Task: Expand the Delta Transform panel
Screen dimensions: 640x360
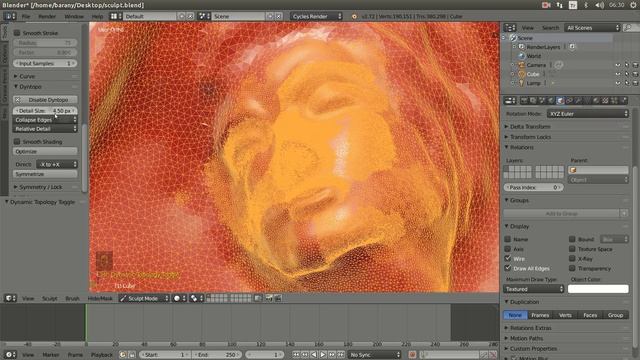Action: tap(530, 127)
